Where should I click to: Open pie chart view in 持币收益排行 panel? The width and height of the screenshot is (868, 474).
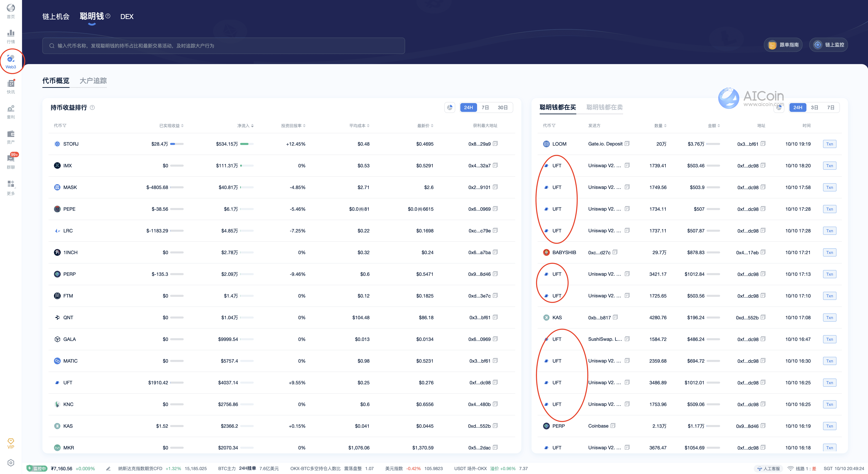pyautogui.click(x=450, y=107)
